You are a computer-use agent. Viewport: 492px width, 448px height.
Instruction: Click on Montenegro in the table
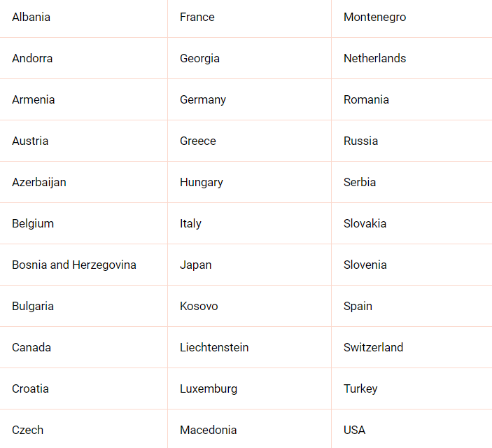pos(374,17)
